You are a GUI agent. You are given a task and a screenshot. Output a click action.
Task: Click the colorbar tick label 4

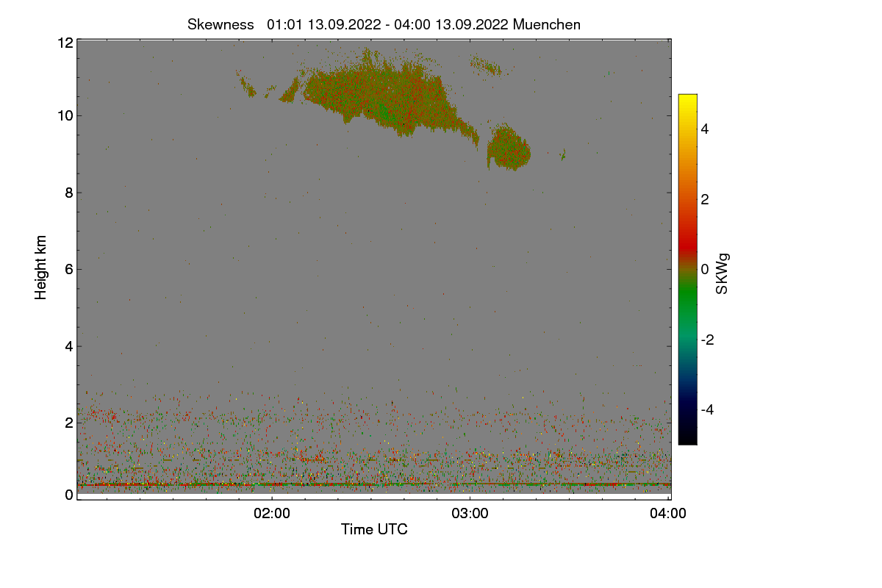705,129
